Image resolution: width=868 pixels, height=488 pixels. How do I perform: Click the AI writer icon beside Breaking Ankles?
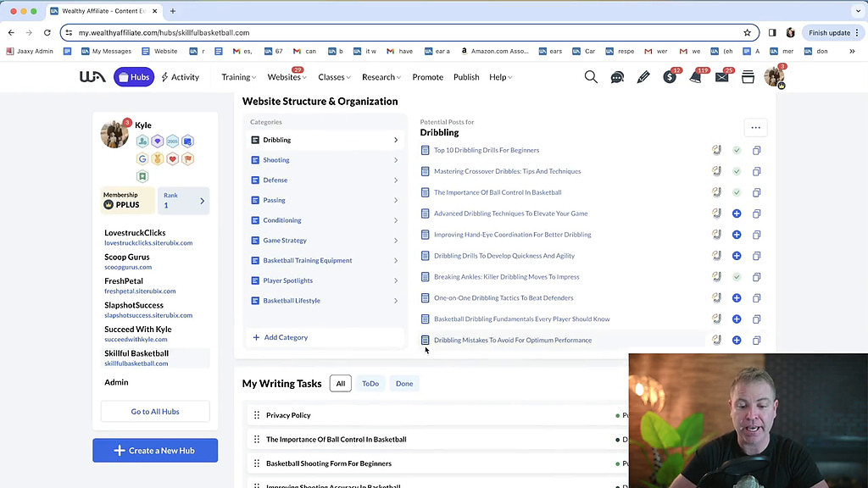pos(716,276)
